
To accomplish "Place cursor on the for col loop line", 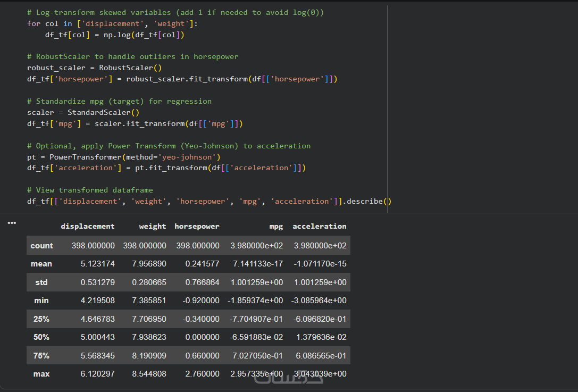I will [112, 23].
